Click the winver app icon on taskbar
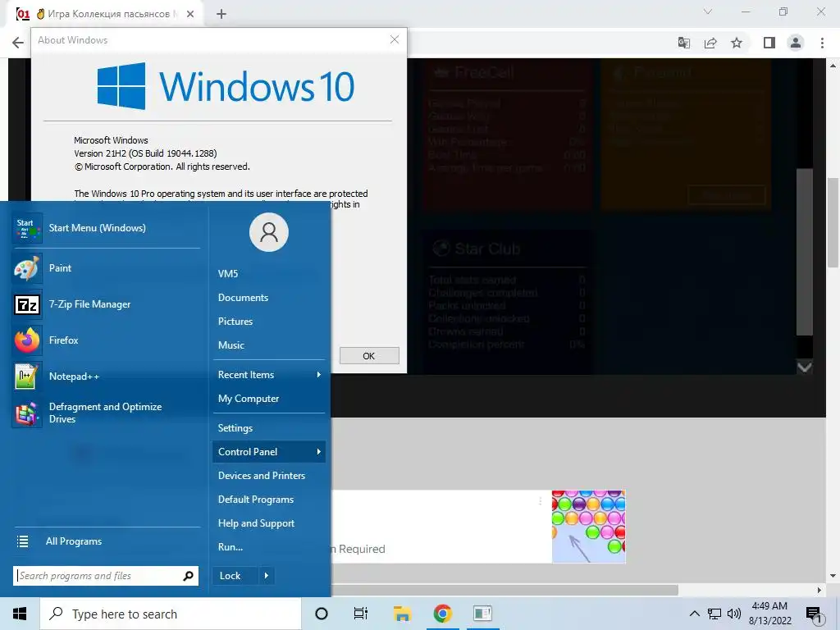The image size is (840, 630). pyautogui.click(x=482, y=614)
